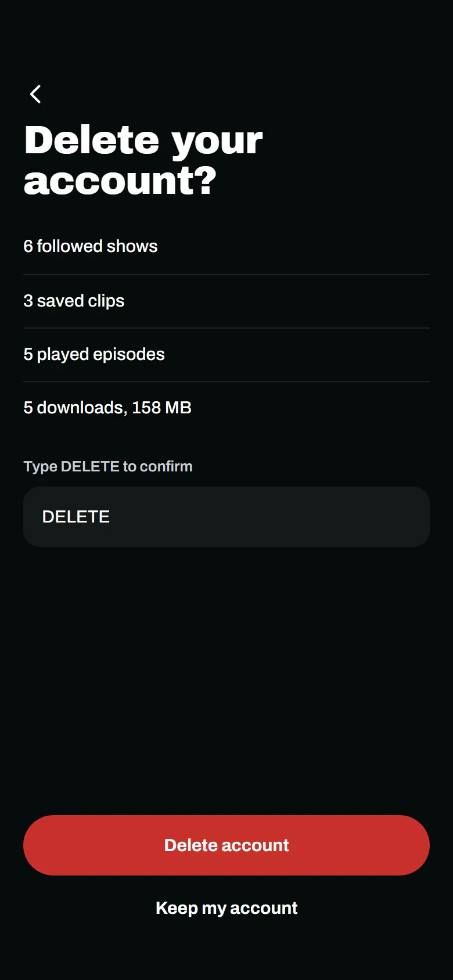Tap the red Delete account button
This screenshot has height=980, width=453.
click(x=227, y=845)
